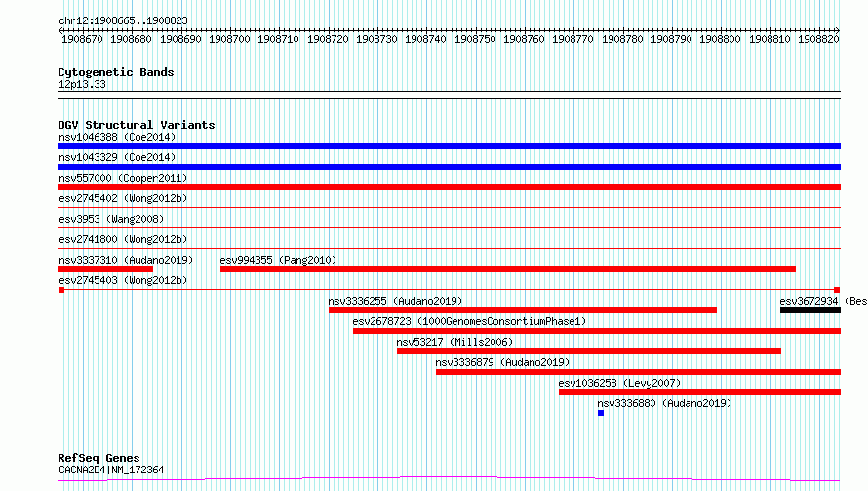
Task: Click ruler position 1908740
Action: click(425, 39)
